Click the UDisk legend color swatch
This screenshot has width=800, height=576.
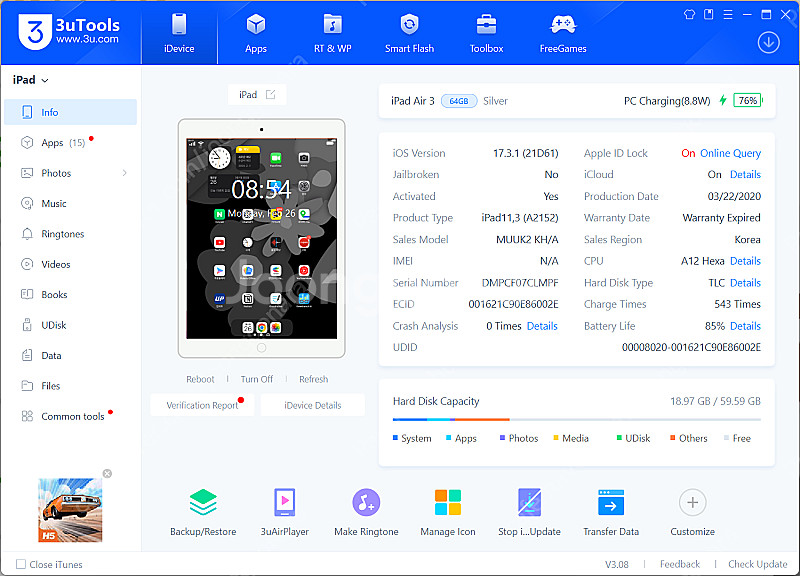coord(619,438)
